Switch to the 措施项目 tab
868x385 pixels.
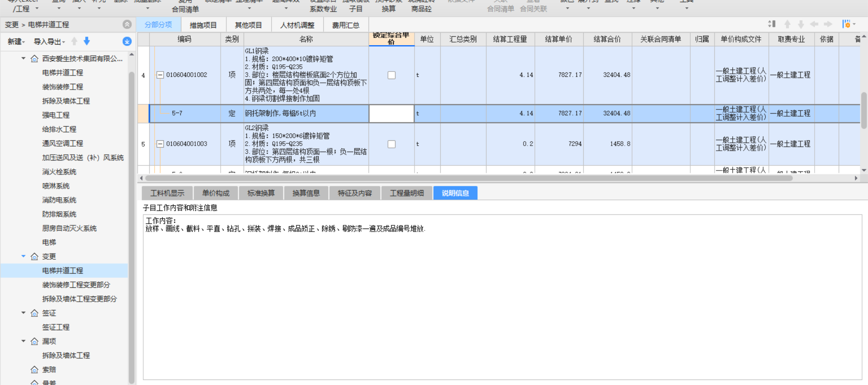tap(203, 25)
